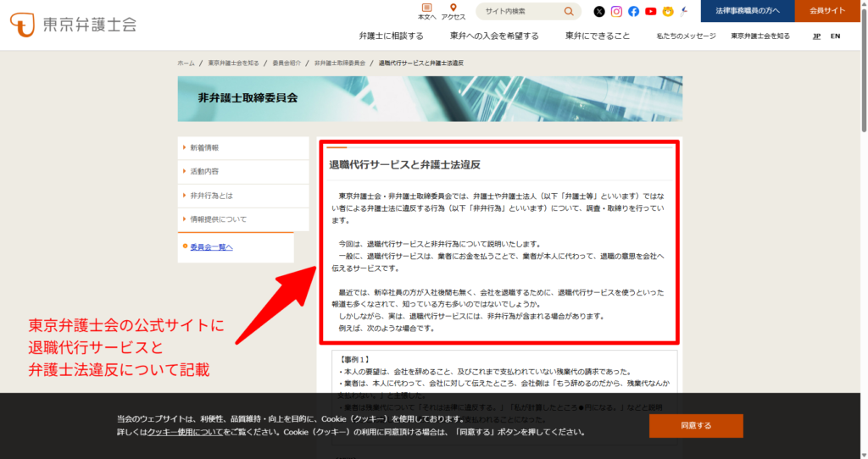Open the Instagram social icon
The image size is (868, 459).
pyautogui.click(x=616, y=11)
